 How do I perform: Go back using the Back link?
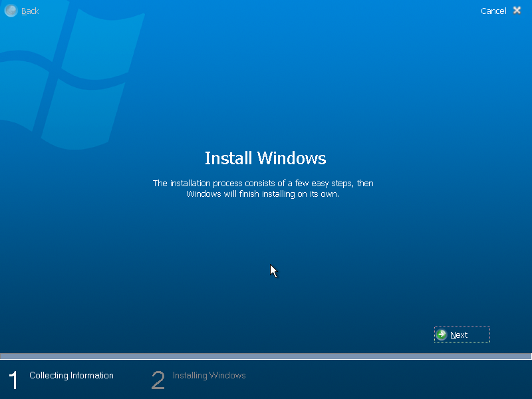(30, 11)
